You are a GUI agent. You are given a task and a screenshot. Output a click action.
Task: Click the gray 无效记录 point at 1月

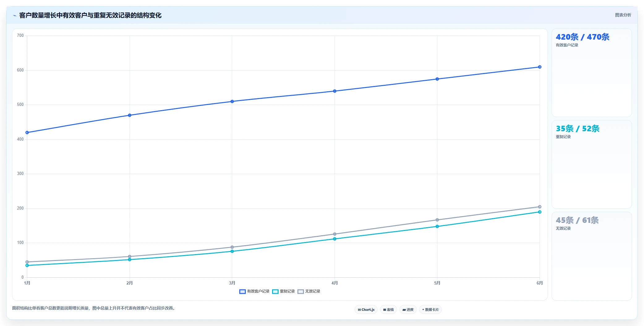coord(27,262)
